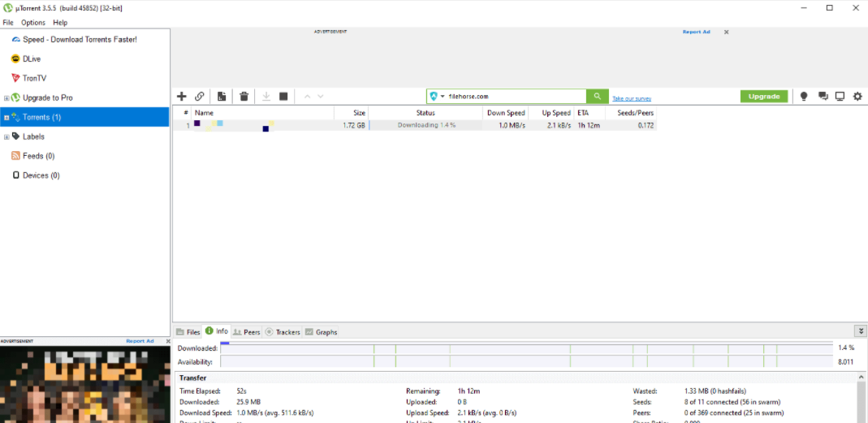This screenshot has height=423, width=868.
Task: Switch to the Peers tab
Action: (246, 332)
